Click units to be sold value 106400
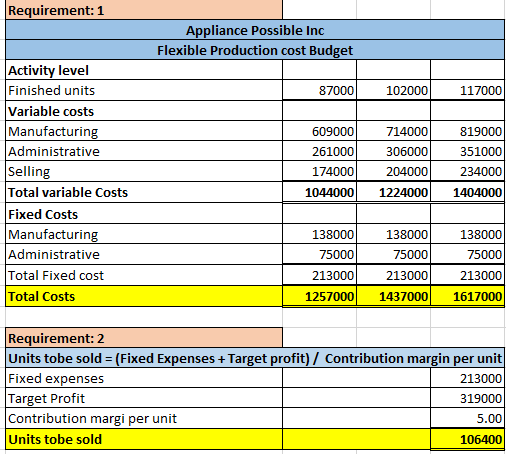506x454 pixels. coord(467,439)
